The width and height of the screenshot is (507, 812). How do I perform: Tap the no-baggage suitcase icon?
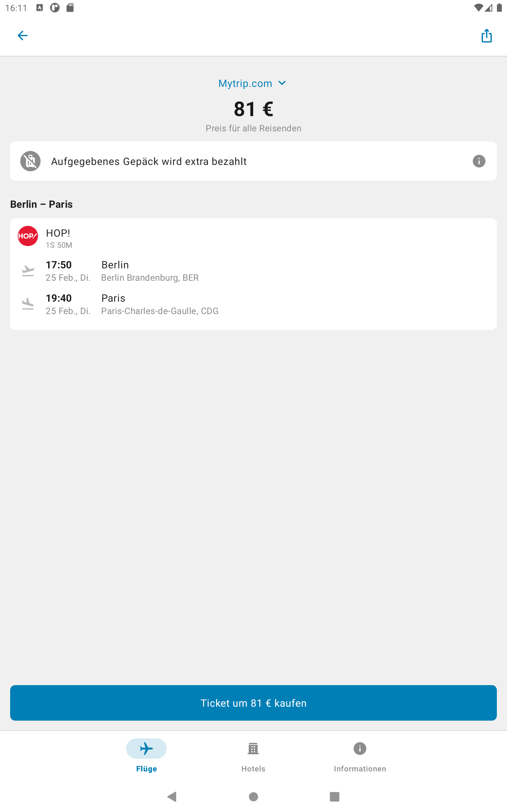click(x=30, y=161)
